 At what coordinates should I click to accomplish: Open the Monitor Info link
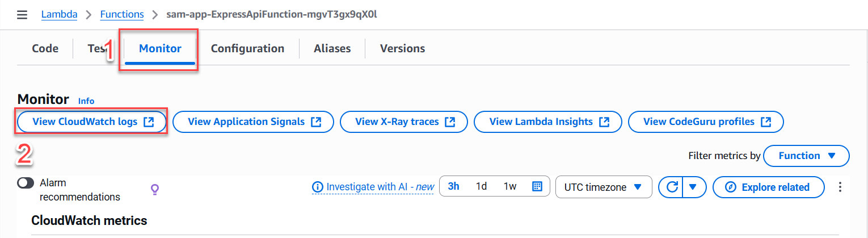(86, 101)
